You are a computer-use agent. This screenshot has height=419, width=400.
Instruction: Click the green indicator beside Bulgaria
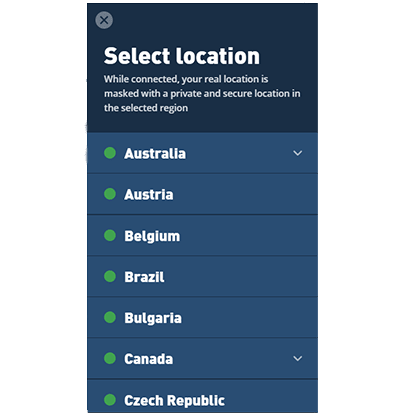click(110, 317)
